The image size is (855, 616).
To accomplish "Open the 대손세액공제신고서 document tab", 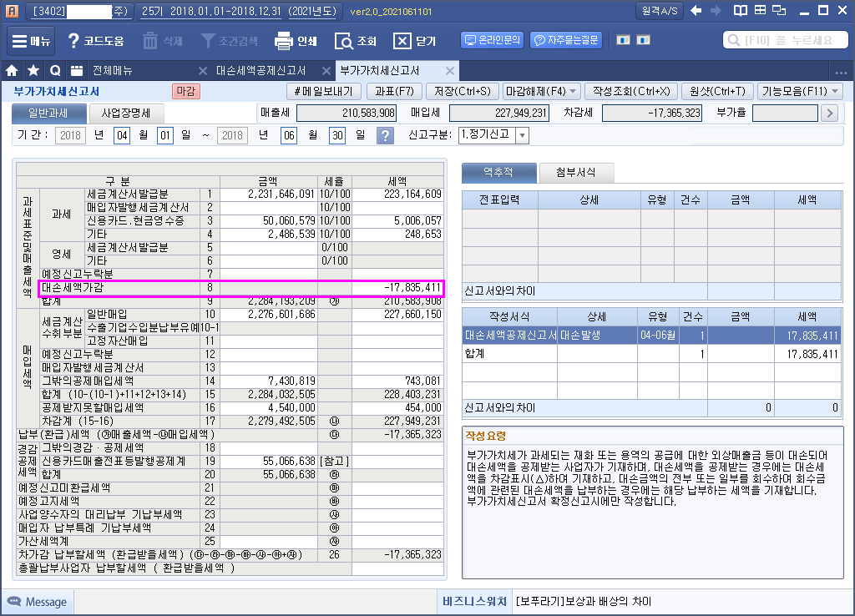I will pos(261,71).
